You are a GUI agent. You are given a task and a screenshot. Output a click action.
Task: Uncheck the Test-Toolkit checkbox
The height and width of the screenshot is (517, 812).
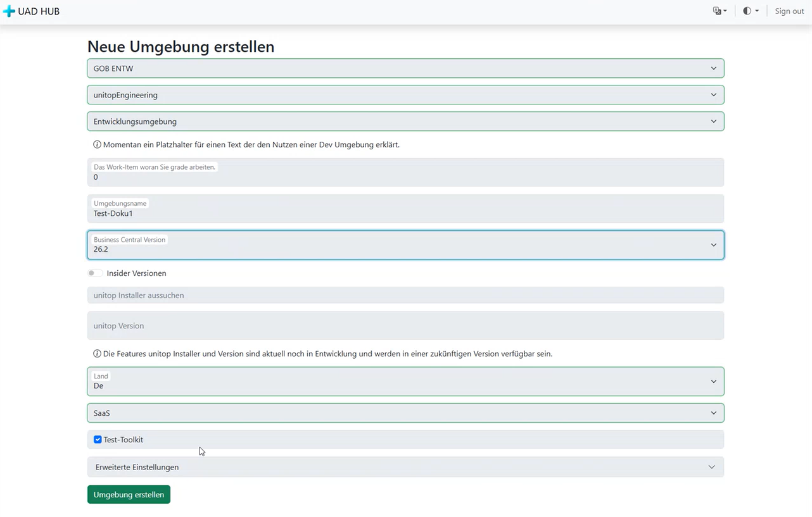(x=98, y=439)
